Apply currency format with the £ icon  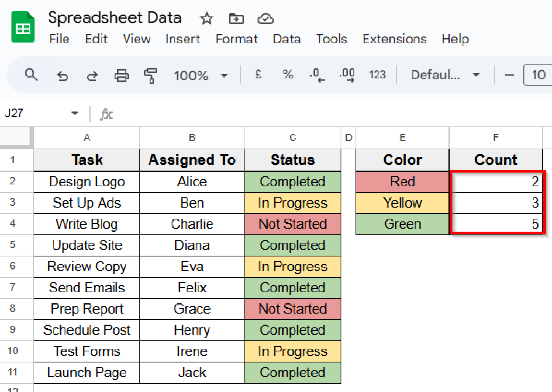coord(258,75)
